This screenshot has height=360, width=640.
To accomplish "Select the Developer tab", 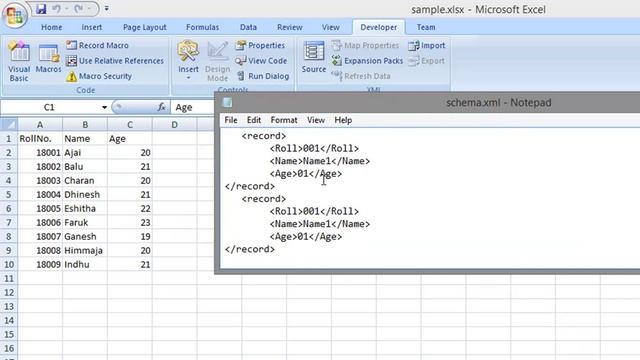I will coord(378,27).
